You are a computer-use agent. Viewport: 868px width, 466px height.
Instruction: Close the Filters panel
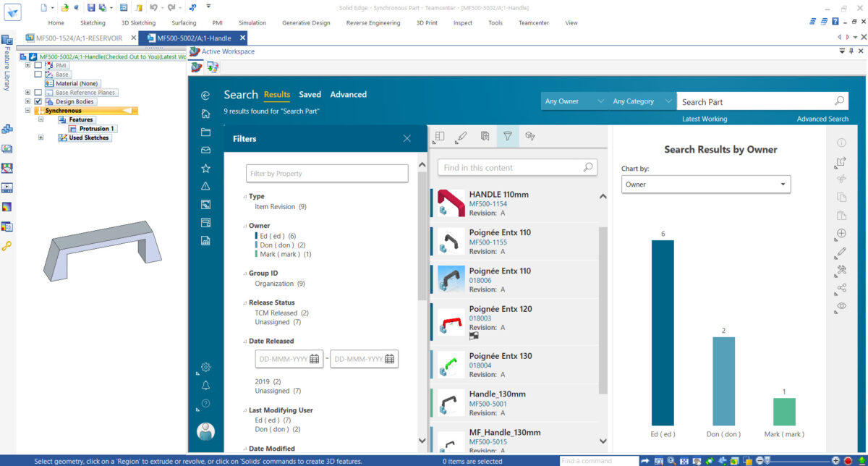[x=407, y=139]
